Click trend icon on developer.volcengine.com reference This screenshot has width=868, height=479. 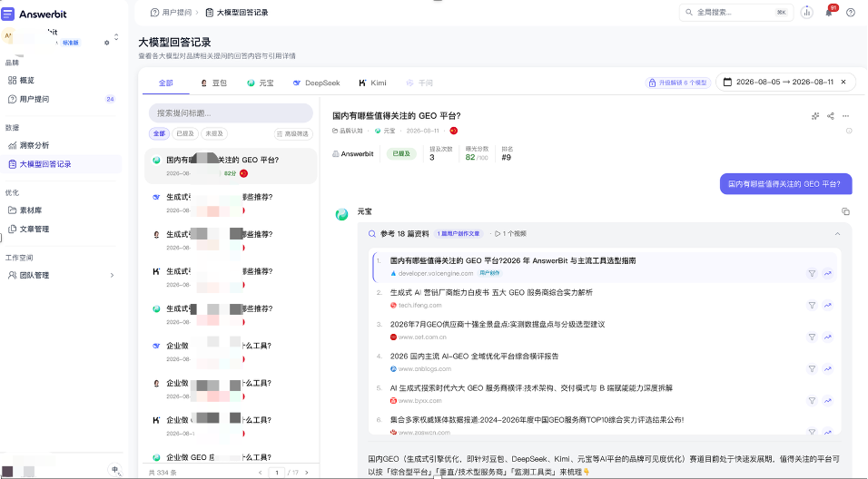(x=827, y=273)
